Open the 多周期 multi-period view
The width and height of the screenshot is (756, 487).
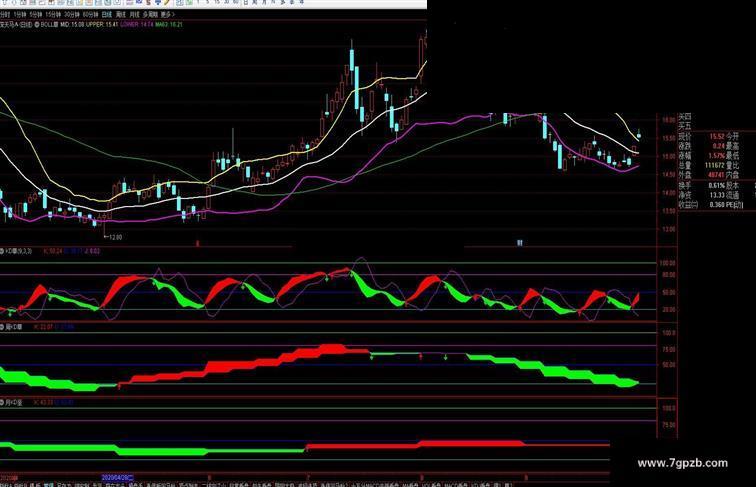pyautogui.click(x=150, y=14)
